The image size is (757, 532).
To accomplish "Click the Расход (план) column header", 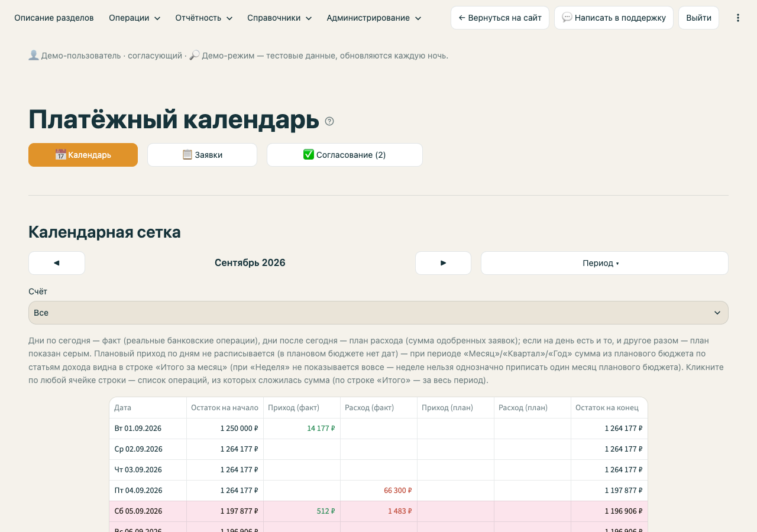I will (532, 408).
